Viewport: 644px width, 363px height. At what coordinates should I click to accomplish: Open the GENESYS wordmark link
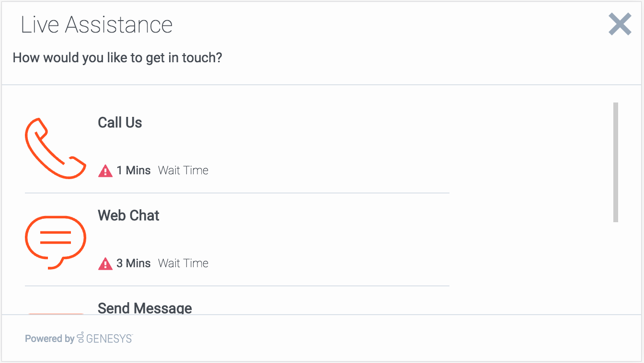[109, 339]
